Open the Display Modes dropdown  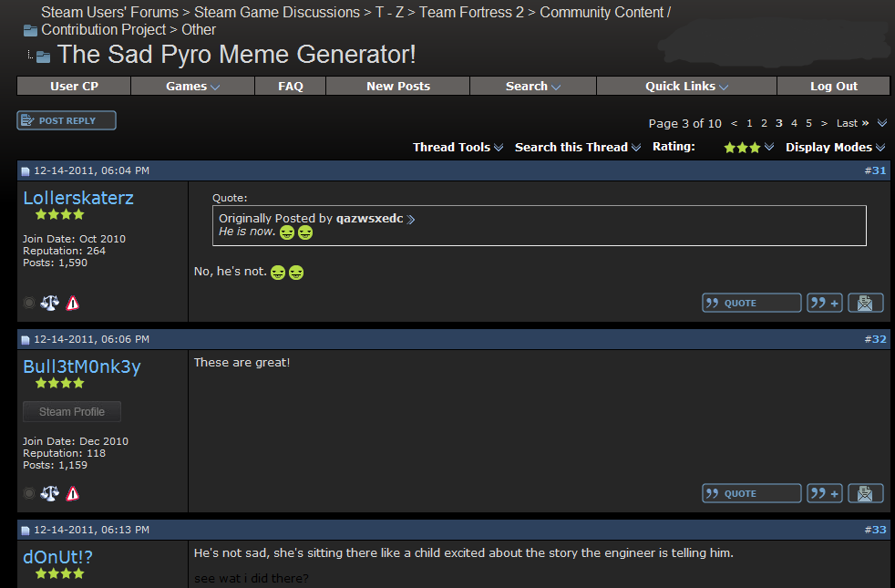click(x=834, y=147)
